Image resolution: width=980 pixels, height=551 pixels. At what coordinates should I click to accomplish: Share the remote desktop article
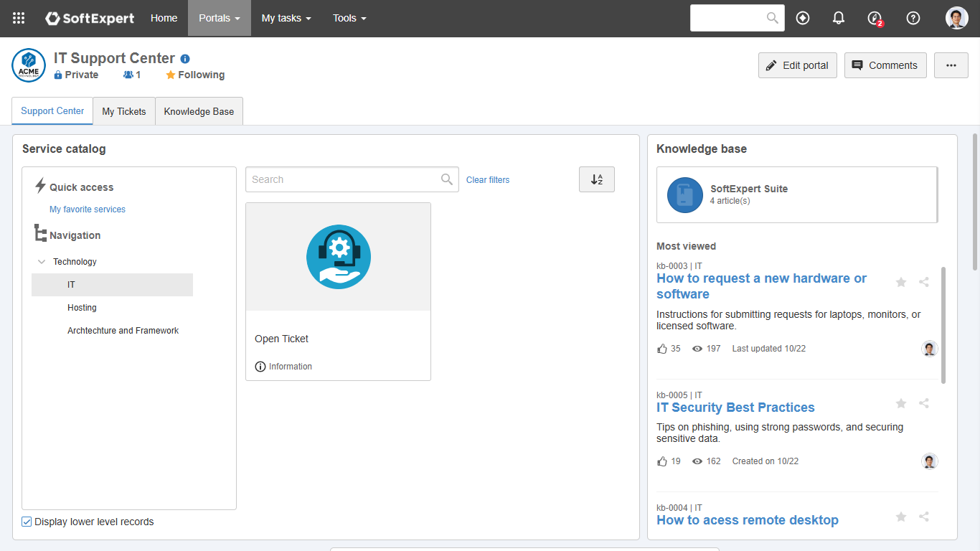coord(924,517)
